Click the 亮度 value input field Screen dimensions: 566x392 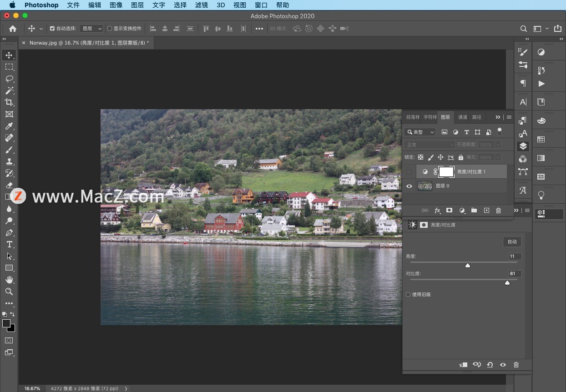515,256
